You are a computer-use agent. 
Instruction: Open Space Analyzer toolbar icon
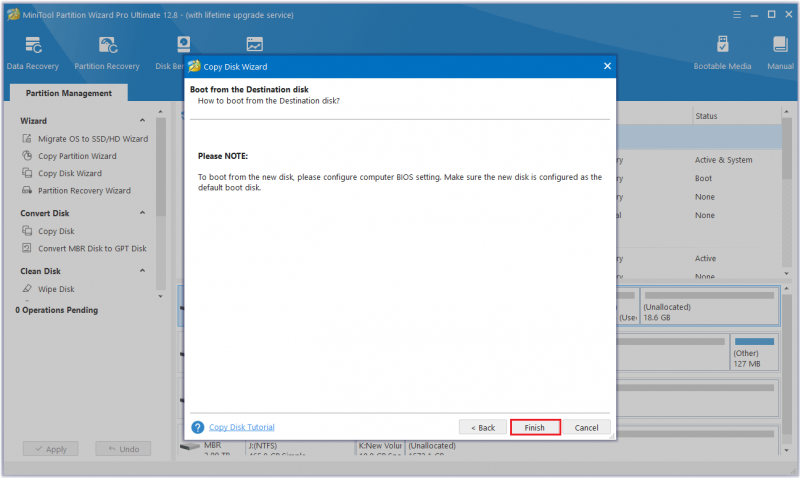[x=254, y=45]
